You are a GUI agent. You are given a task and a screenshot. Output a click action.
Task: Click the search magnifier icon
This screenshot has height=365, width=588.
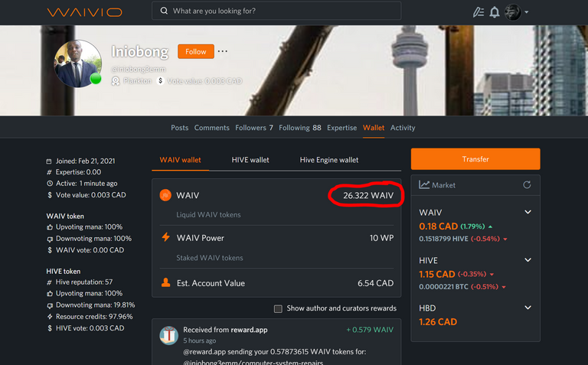164,11
